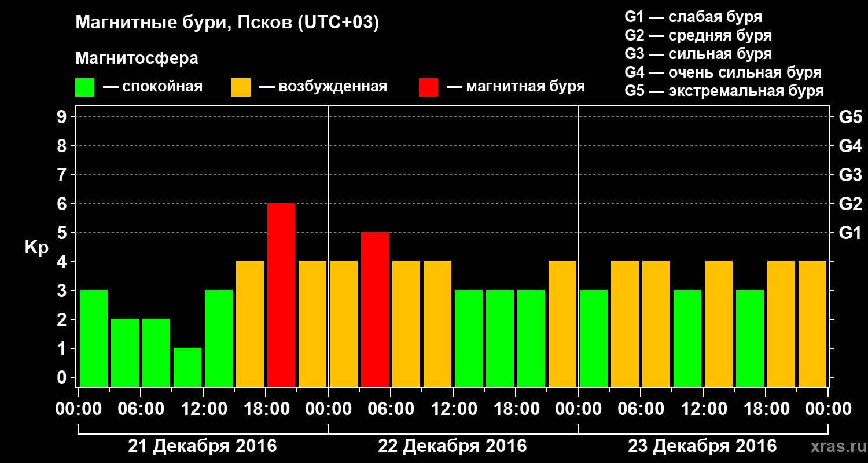Viewport: 868px width, 463px height.
Task: Click the orange 'возбужденная' legend swatch
Action: pos(241,87)
